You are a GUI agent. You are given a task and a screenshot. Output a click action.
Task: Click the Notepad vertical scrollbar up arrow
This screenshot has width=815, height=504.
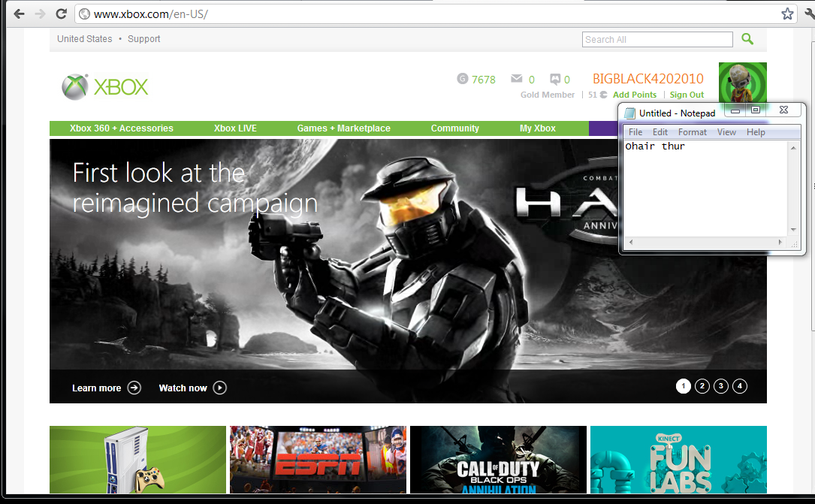tap(793, 147)
